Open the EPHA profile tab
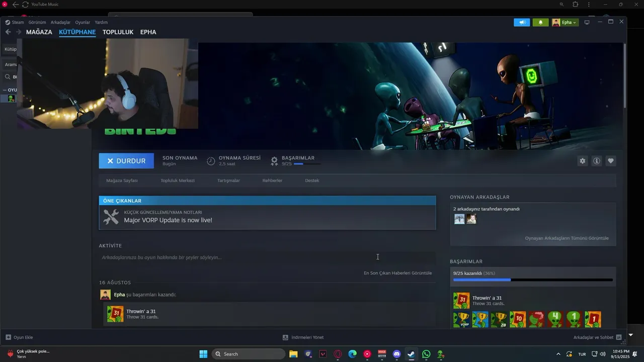The width and height of the screenshot is (644, 362). click(x=148, y=32)
